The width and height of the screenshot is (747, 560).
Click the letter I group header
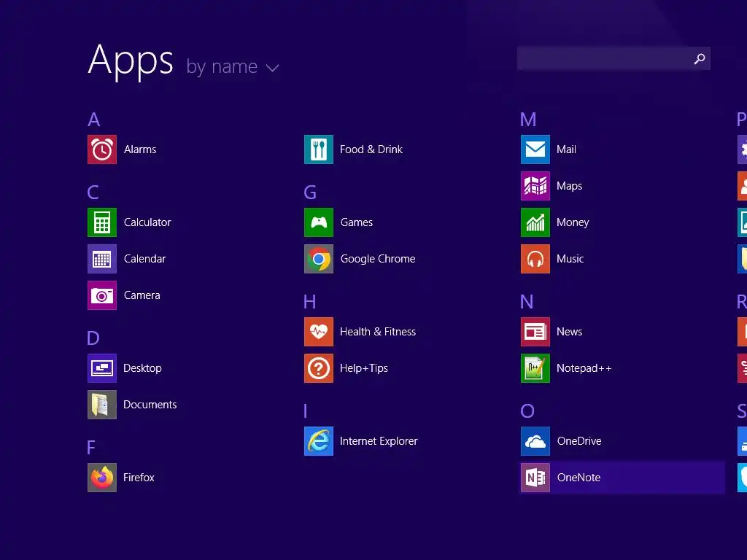coord(306,411)
